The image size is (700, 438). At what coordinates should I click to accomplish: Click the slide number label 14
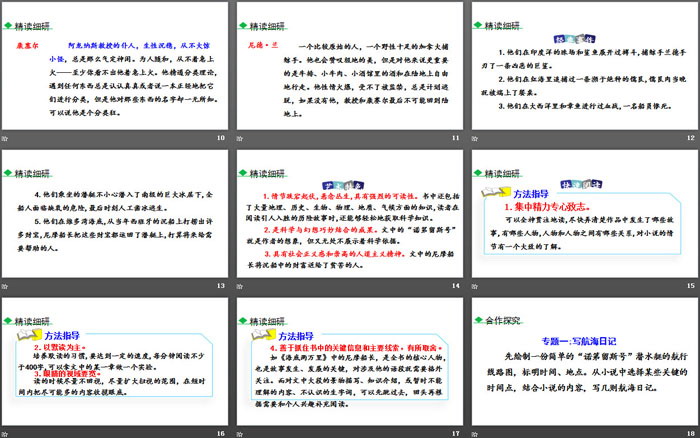456,286
